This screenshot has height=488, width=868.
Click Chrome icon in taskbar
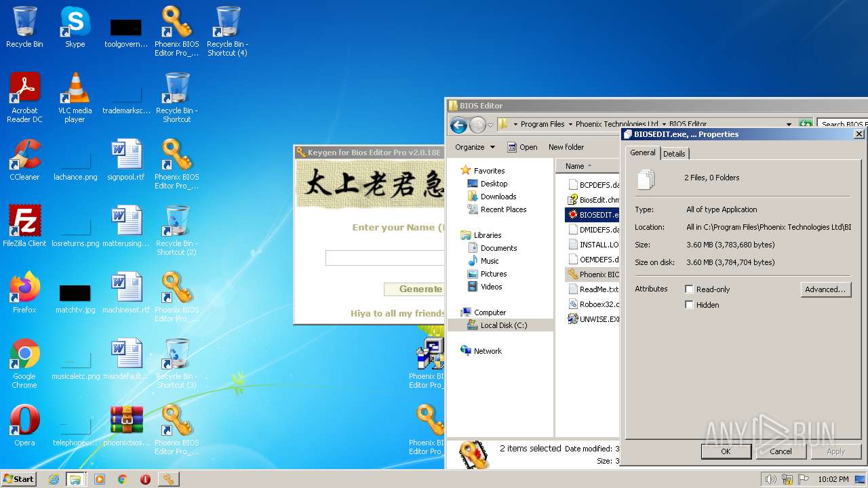(x=123, y=479)
